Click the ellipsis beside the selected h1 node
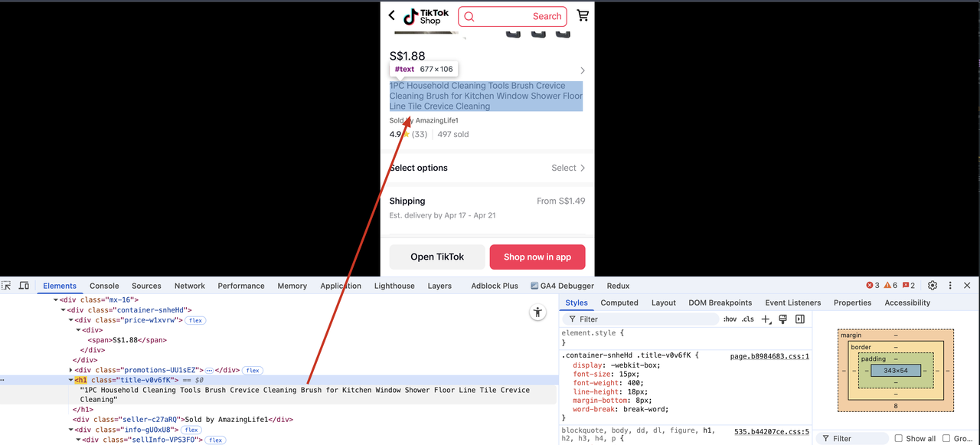The image size is (980, 445). (3, 380)
